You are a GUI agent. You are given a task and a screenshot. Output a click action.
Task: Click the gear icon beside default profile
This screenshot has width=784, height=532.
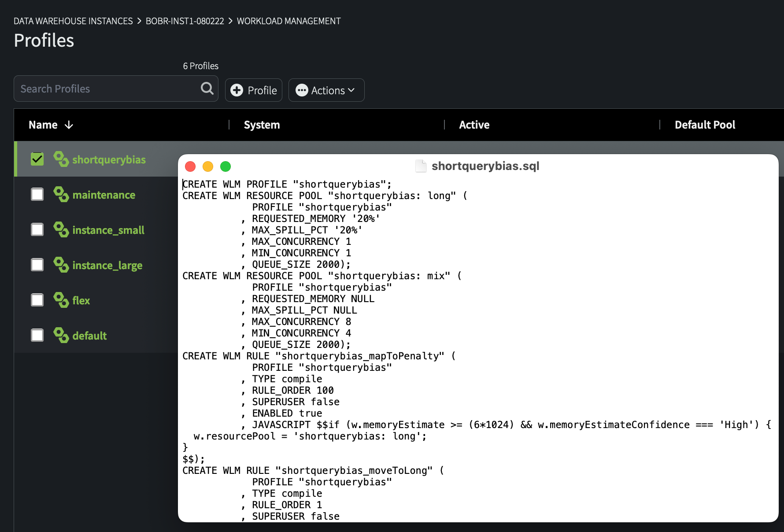[61, 335]
